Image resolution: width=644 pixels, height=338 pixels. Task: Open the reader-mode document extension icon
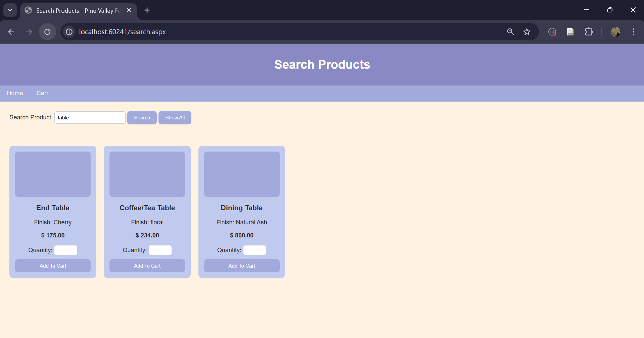[570, 32]
